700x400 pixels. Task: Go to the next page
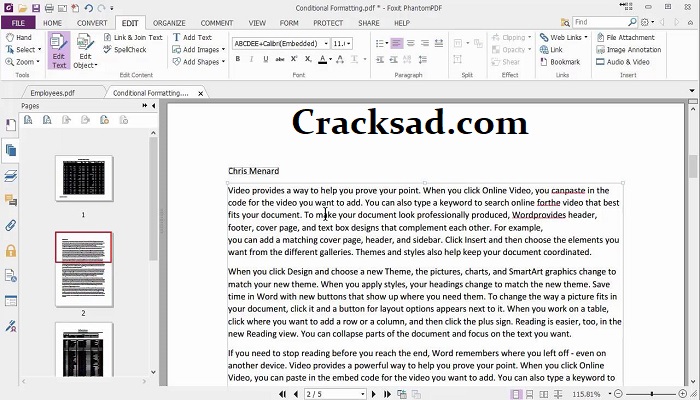[374, 394]
